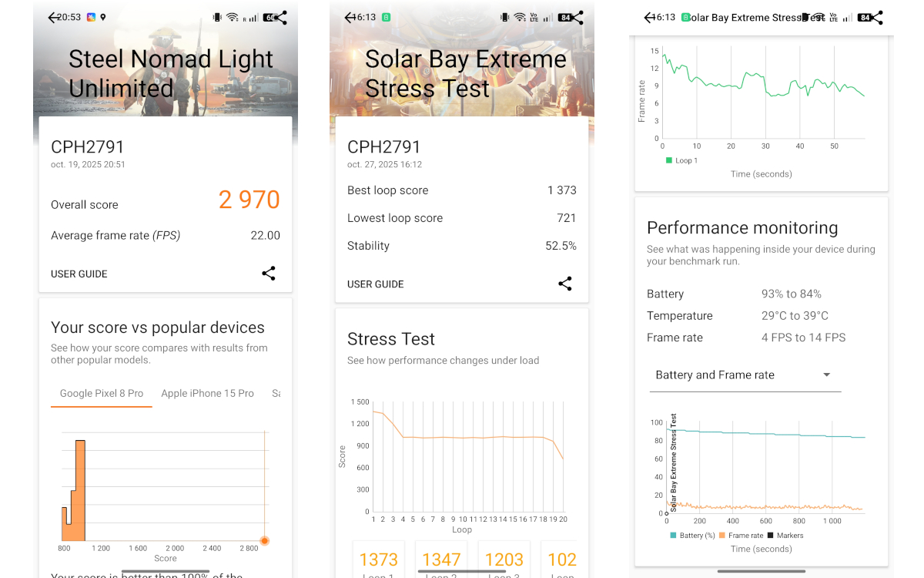Tap top share icon on Performance monitoring screen
924x578 pixels.
(x=876, y=18)
